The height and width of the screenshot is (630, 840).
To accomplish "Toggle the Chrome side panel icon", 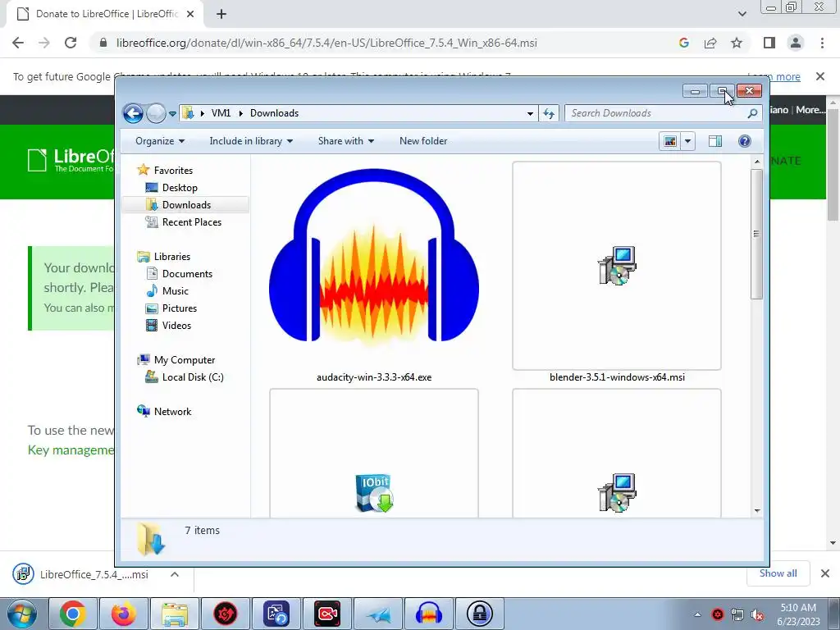I will [x=769, y=43].
